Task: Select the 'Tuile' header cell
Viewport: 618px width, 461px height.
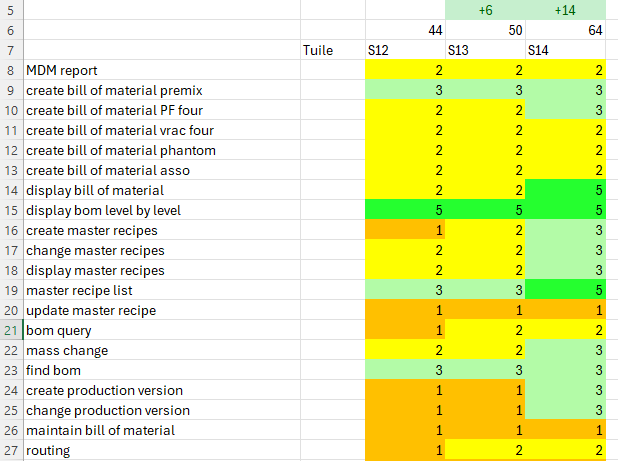Action: tap(332, 50)
